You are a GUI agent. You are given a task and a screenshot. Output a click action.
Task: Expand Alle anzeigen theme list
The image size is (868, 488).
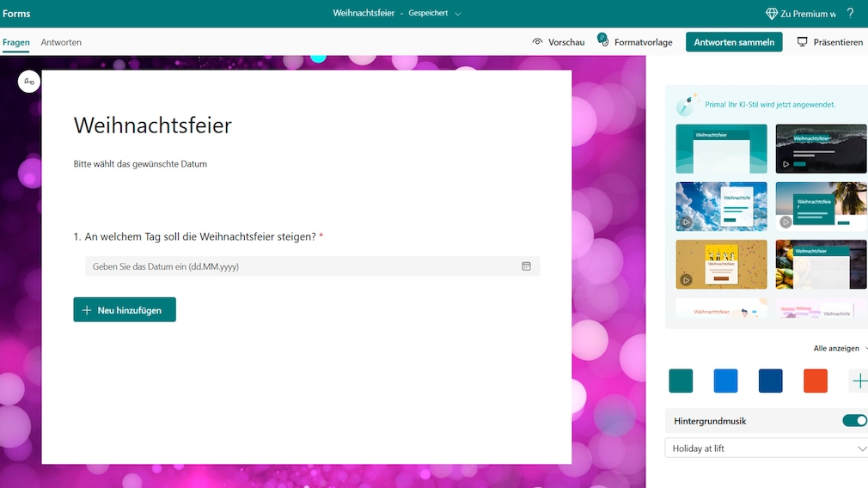[x=839, y=348]
